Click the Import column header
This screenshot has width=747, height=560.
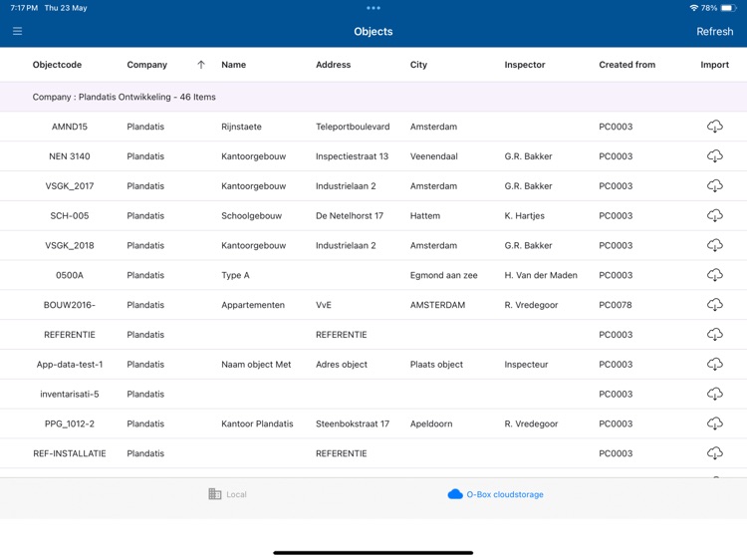pyautogui.click(x=714, y=65)
